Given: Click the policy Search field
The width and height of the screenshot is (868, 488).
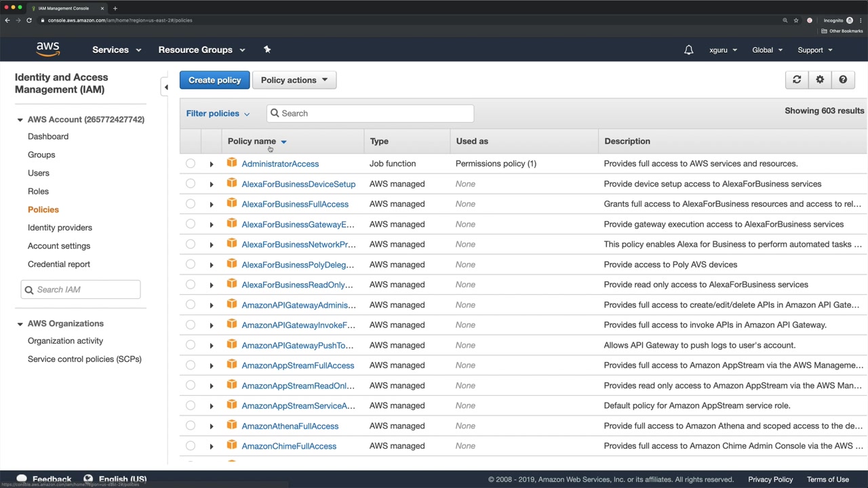Looking at the screenshot, I should pos(370,113).
